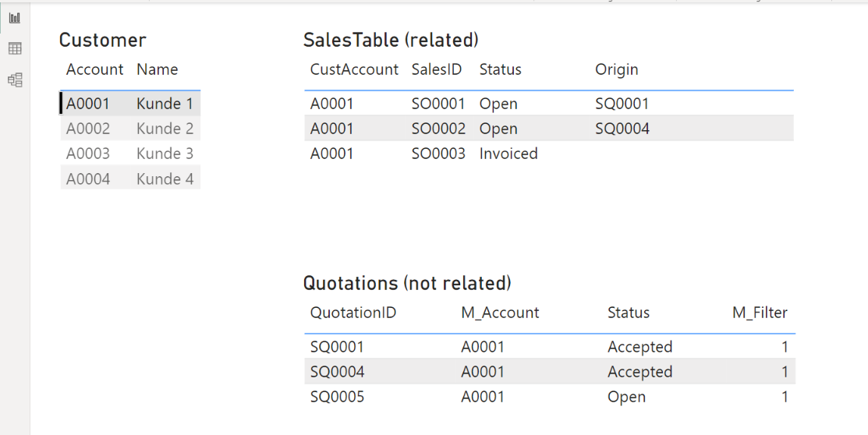This screenshot has width=868, height=435.
Task: Open the Model relationships view icon
Action: [15, 80]
